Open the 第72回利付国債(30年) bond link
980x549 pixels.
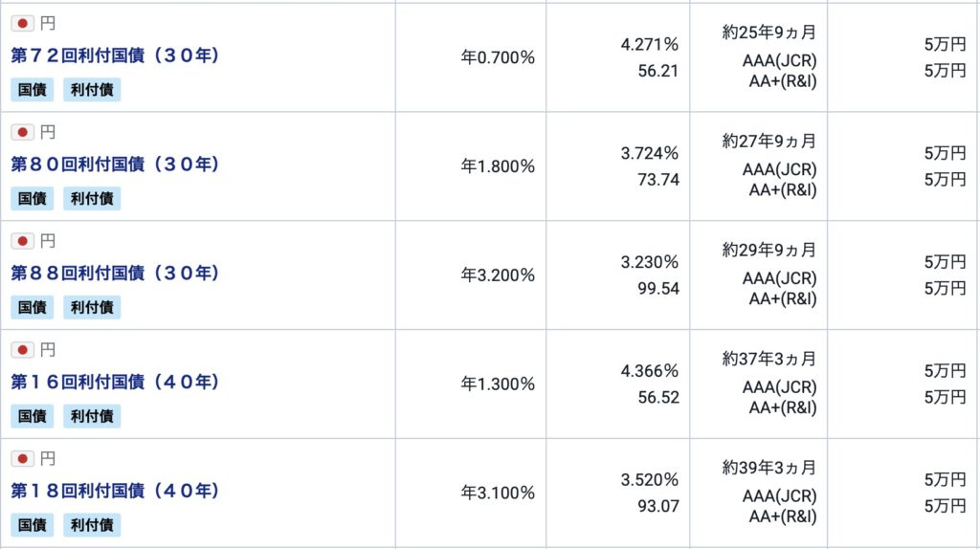(x=116, y=56)
